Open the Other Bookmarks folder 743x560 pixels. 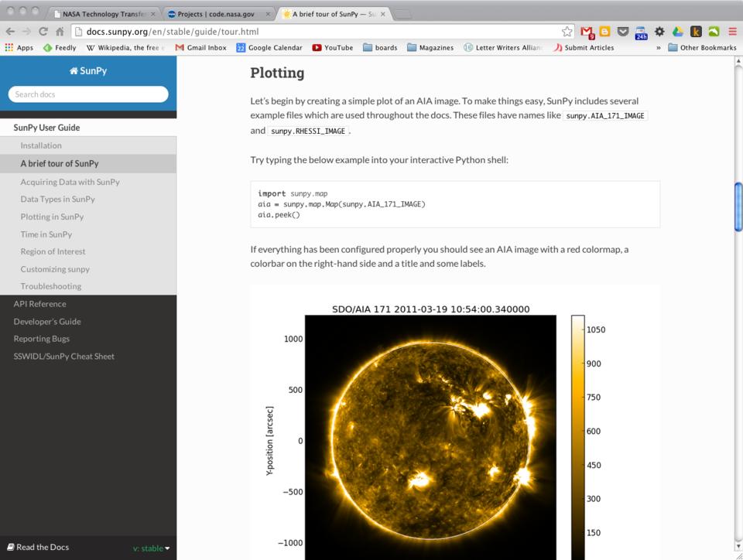click(701, 48)
